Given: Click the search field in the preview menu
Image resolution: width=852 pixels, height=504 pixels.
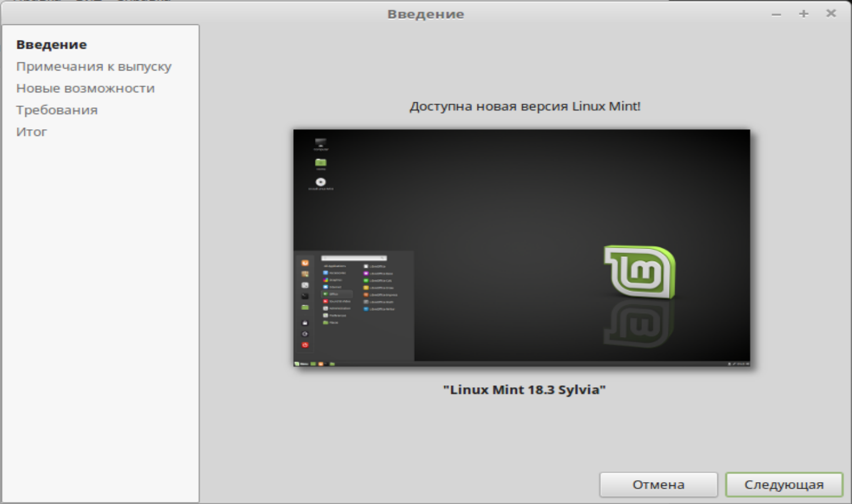Looking at the screenshot, I should pyautogui.click(x=354, y=257).
